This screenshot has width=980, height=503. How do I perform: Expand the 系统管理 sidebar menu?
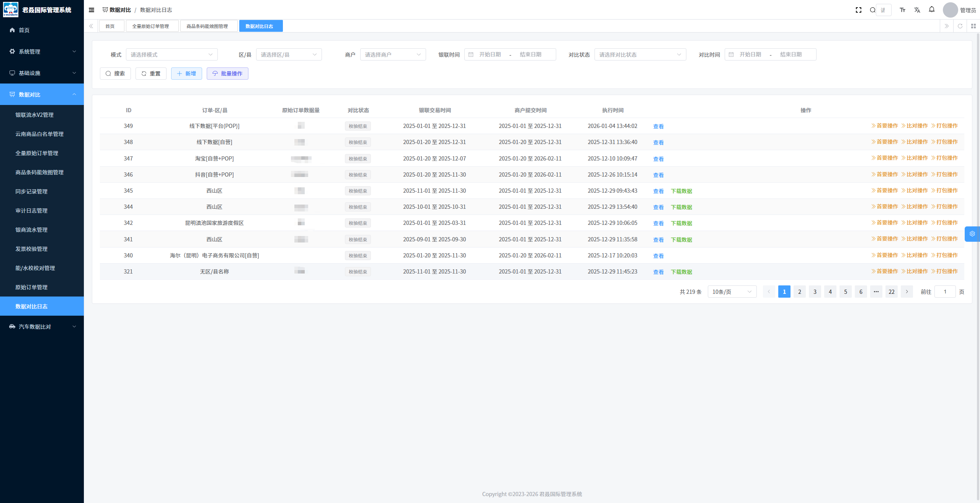[42, 51]
